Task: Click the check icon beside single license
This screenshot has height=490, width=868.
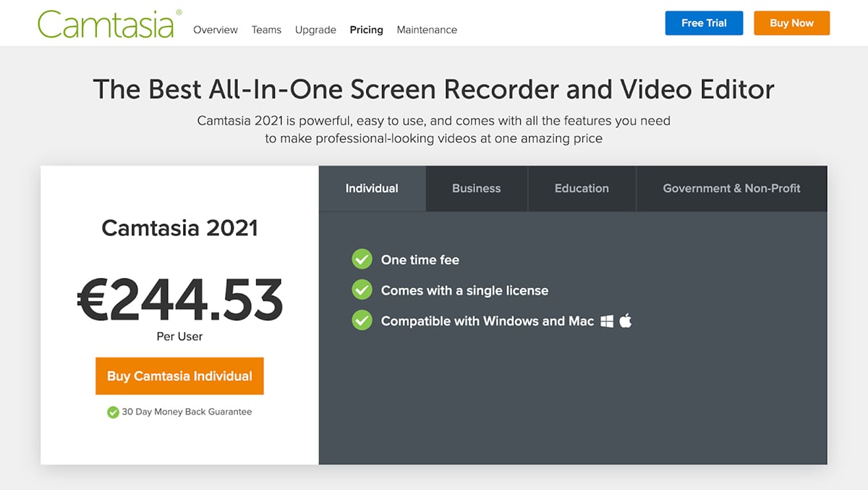Action: 362,290
